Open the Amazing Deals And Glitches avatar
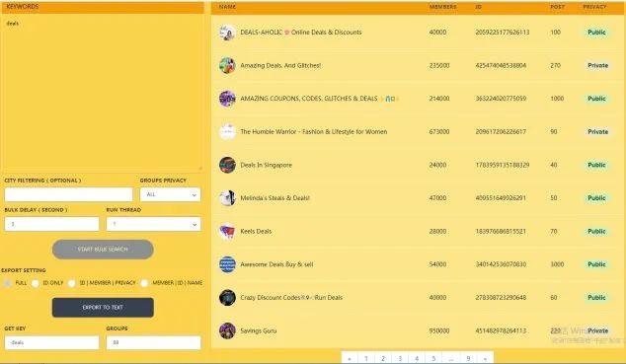Viewport: 626px width, 364px height. pyautogui.click(x=227, y=65)
